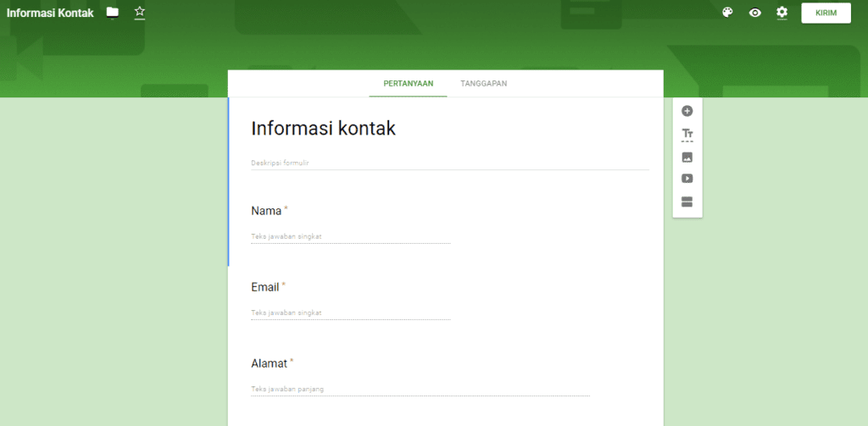Click the move to folder icon
This screenshot has height=426, width=868.
(113, 13)
